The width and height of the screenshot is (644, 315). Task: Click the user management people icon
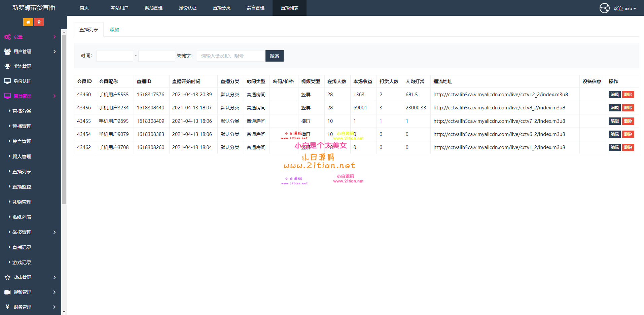coord(7,51)
